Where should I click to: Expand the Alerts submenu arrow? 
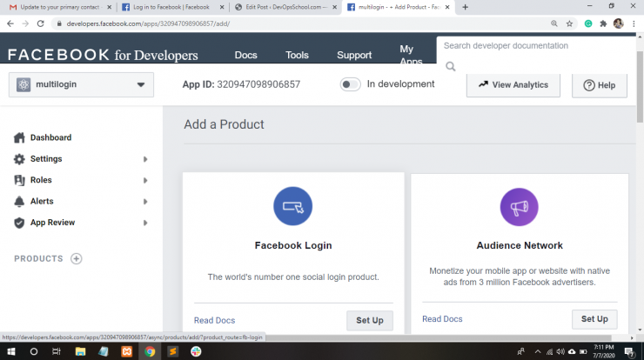(x=145, y=202)
